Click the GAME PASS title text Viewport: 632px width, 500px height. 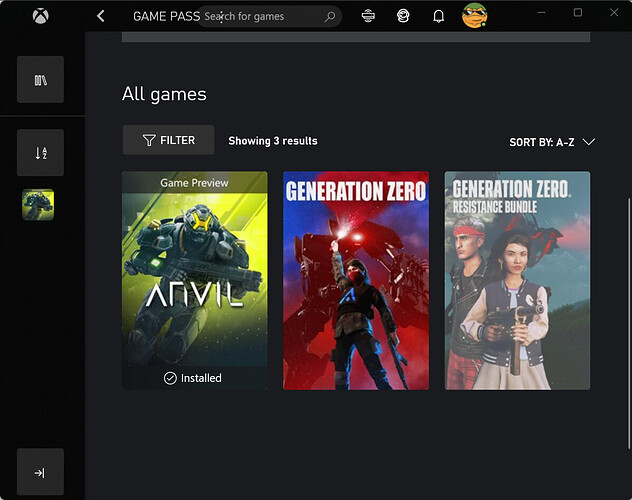[x=166, y=17]
